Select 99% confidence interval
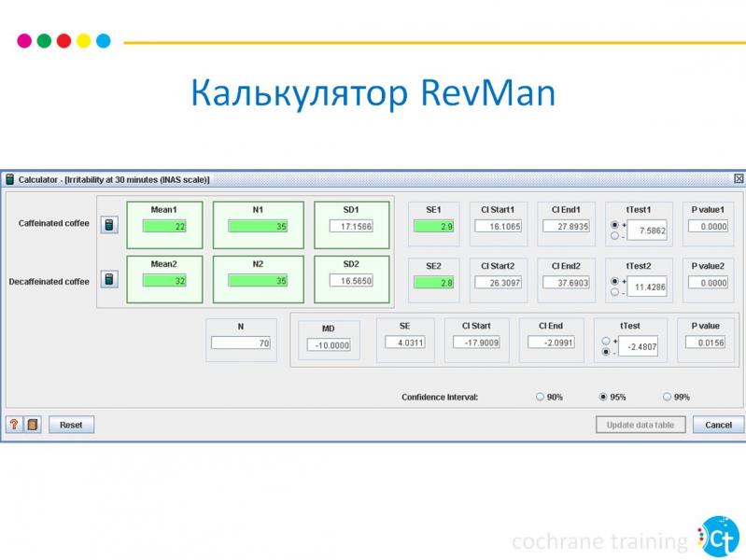Screen dimensions: 746x560 [667, 397]
